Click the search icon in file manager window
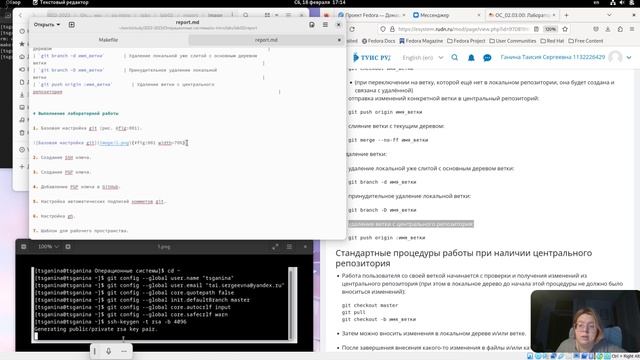The height and width of the screenshot is (360, 640). point(246,15)
